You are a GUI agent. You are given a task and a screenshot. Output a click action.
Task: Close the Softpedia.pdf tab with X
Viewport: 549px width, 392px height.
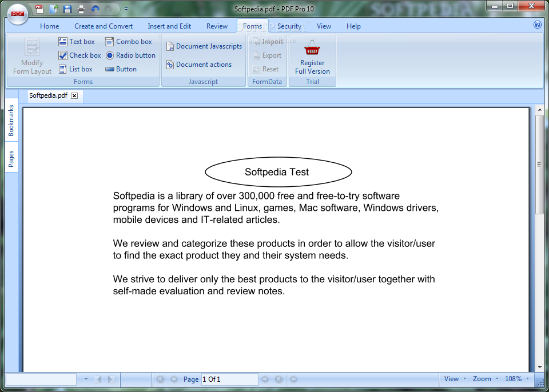[x=74, y=96]
